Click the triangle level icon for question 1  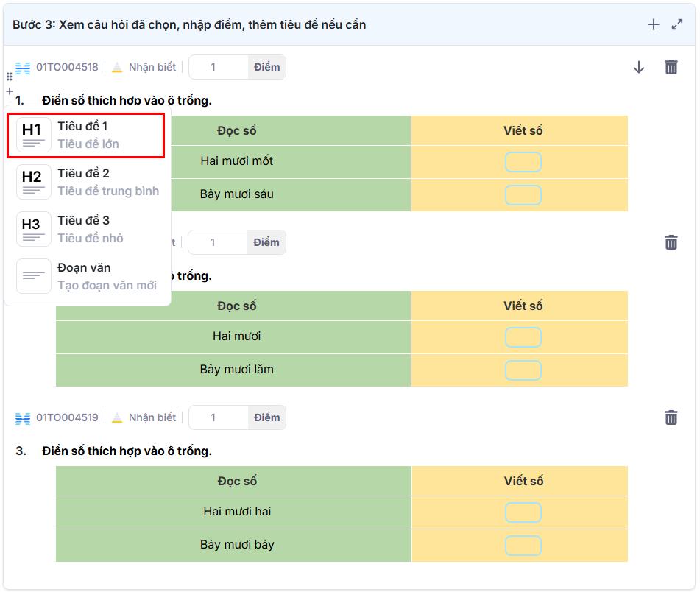click(117, 68)
